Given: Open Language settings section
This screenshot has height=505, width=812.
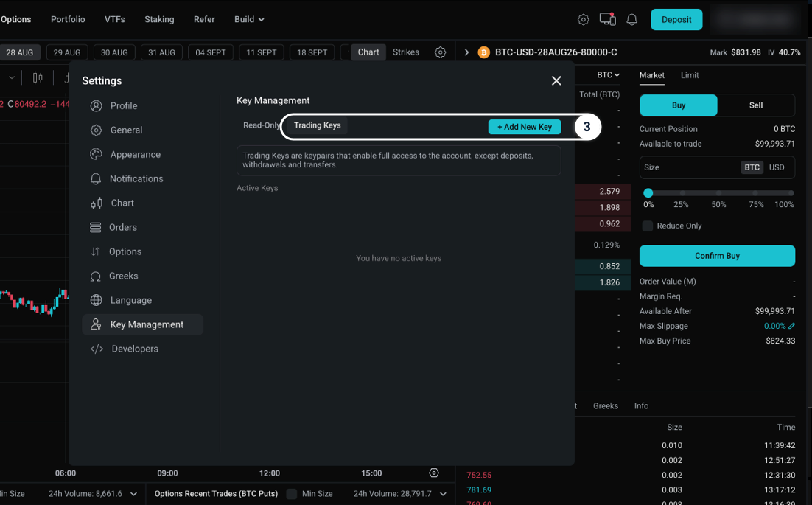Looking at the screenshot, I should coord(142,300).
